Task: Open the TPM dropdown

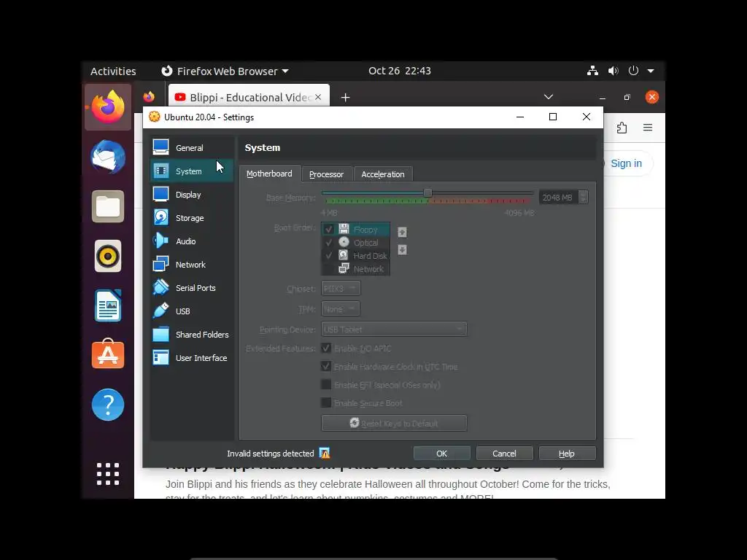Action: (341, 309)
